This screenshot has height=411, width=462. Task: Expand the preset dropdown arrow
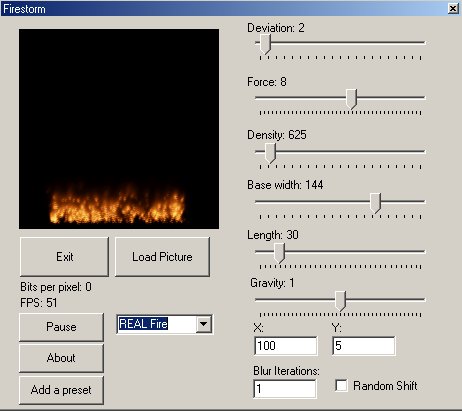coord(204,324)
